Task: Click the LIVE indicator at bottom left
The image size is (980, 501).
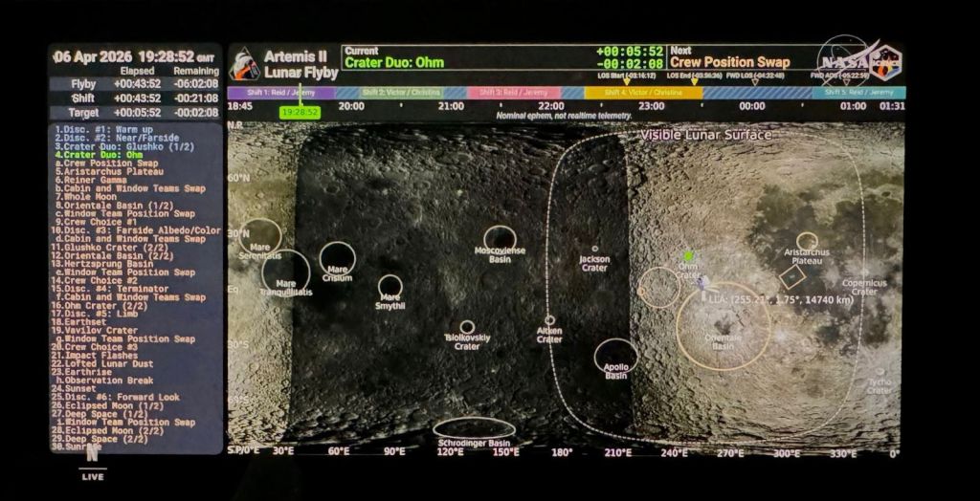Action: coord(93,476)
